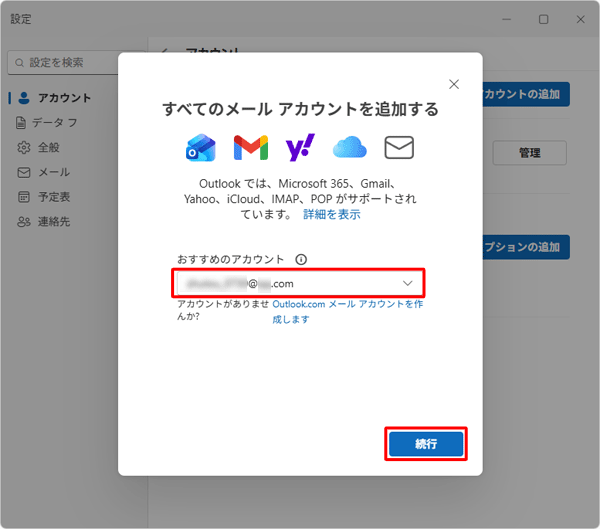Click the アカウントの追加 button behind dialog

pos(526,94)
